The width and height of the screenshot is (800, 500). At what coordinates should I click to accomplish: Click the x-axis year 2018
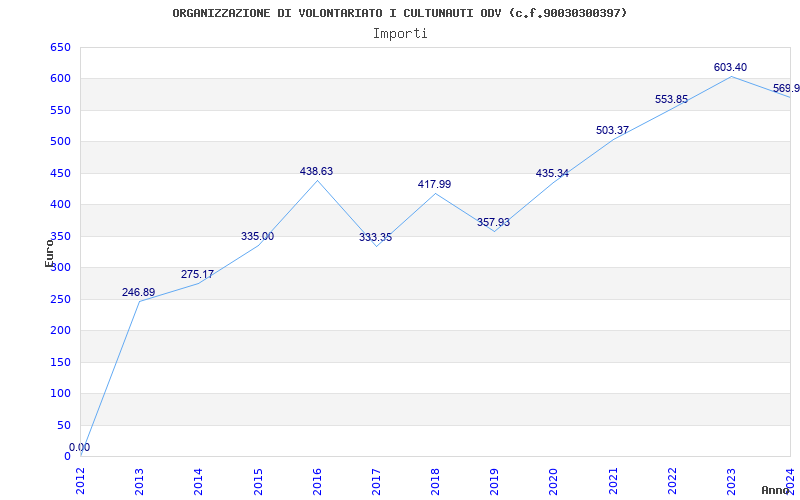tap(435, 481)
